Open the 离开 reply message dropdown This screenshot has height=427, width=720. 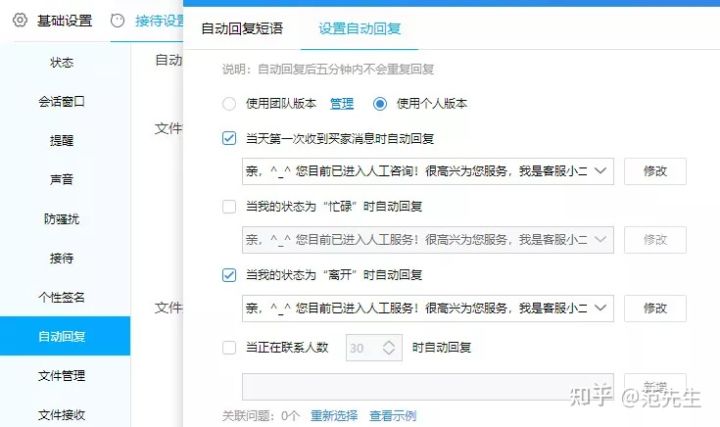click(428, 308)
